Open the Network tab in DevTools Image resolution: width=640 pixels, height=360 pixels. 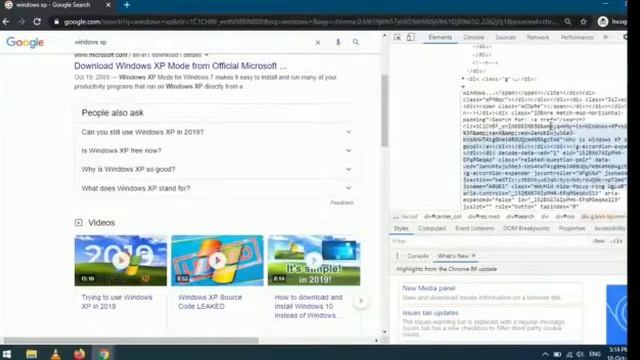(538, 37)
